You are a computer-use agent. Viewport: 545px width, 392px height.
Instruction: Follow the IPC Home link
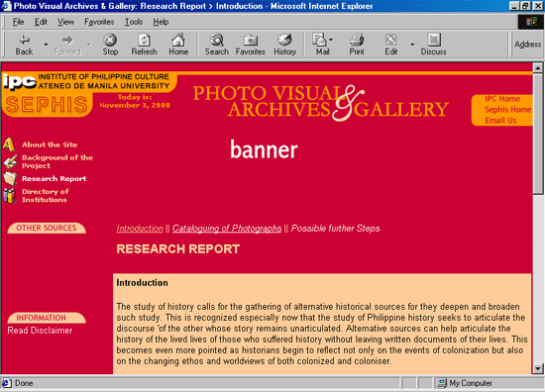click(502, 99)
